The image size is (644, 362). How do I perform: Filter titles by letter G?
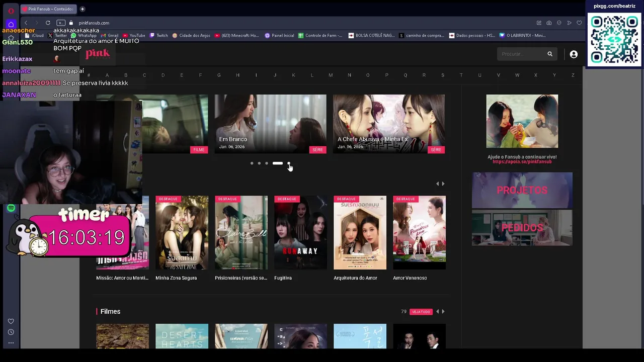[219, 75]
